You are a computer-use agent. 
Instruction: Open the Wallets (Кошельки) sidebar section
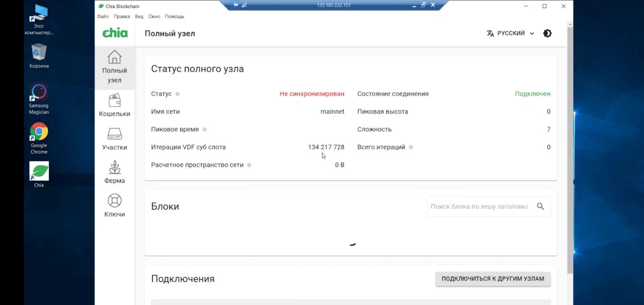pyautogui.click(x=114, y=106)
